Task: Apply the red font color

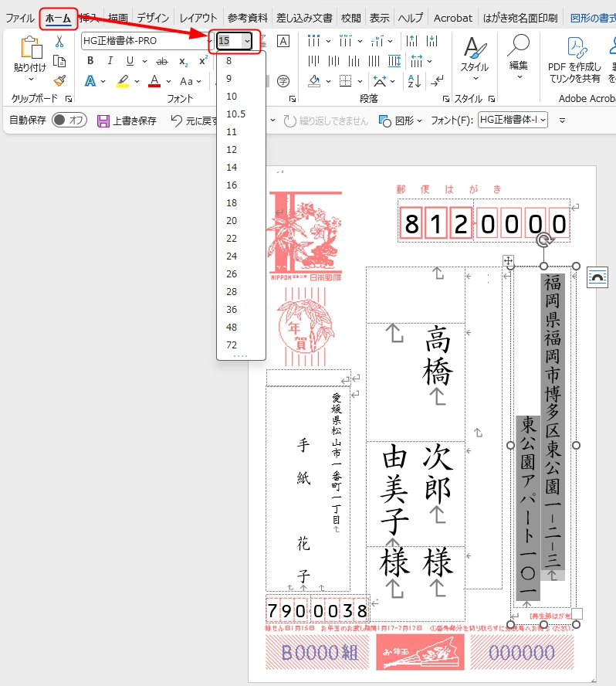Action: [154, 81]
